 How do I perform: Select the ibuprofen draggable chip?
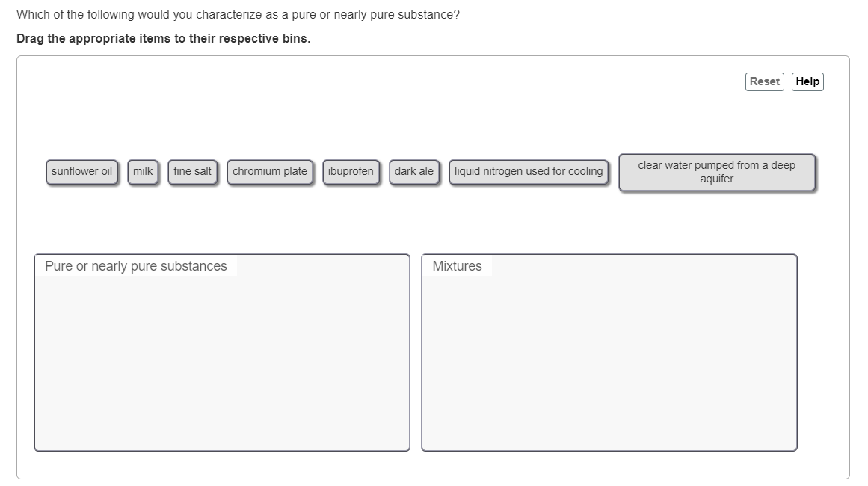pyautogui.click(x=351, y=171)
